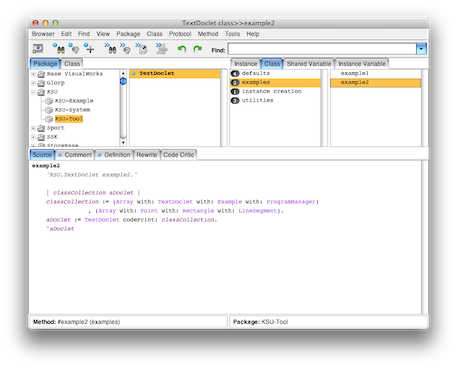
Task: Click the double-arrow clock toolbar icon
Action: pos(142,49)
